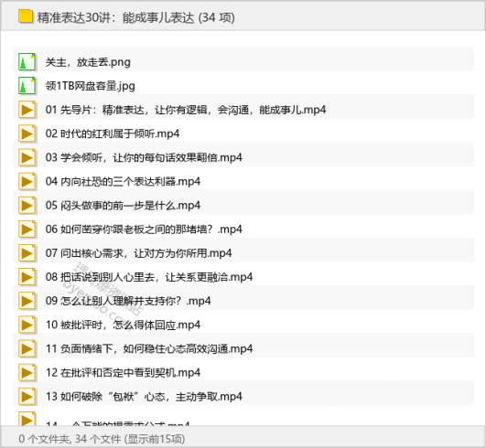Click video icon of 08 把话说到别人心里去
The height and width of the screenshot is (448, 486).
[27, 277]
